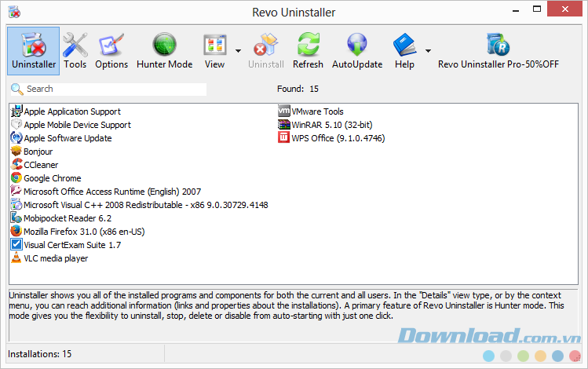Image resolution: width=588 pixels, height=369 pixels.
Task: Click the 'Apple Mobile Device Support' entry text
Action: [77, 125]
